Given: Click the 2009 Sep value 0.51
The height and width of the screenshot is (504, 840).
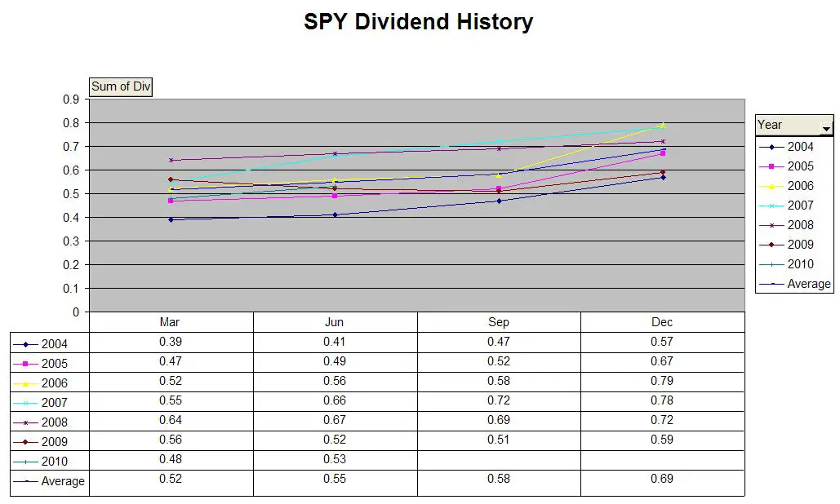Looking at the screenshot, I should tap(499, 440).
